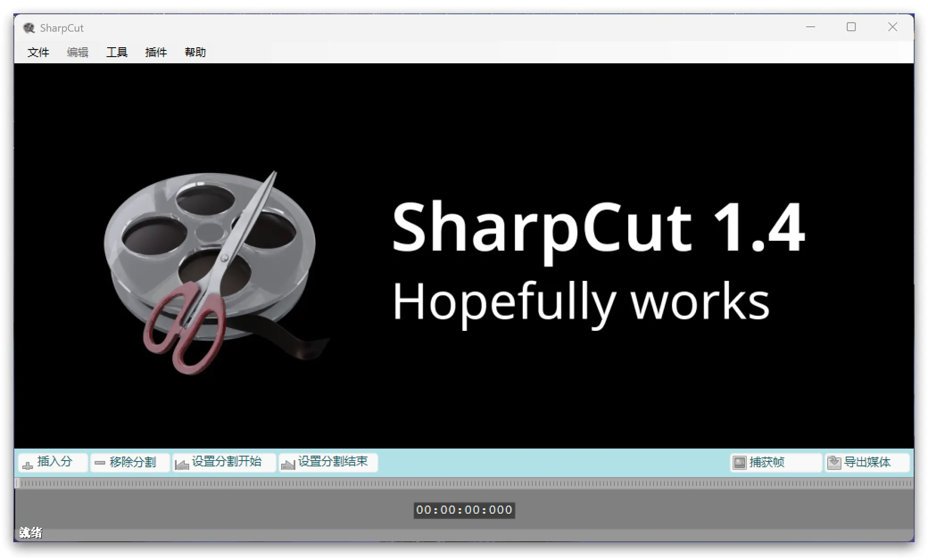This screenshot has width=928, height=560.
Task: Export media using 导出媒体
Action: pos(867,462)
